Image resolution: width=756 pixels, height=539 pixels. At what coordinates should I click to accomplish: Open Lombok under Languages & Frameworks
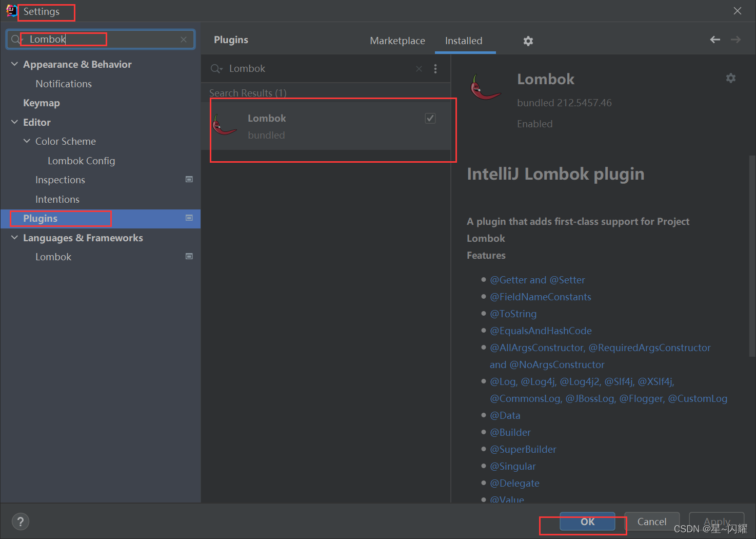tap(53, 257)
